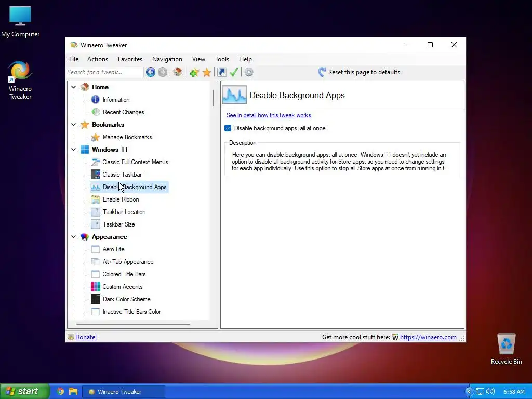Open the Favorites menu
The height and width of the screenshot is (399, 532).
pyautogui.click(x=130, y=59)
